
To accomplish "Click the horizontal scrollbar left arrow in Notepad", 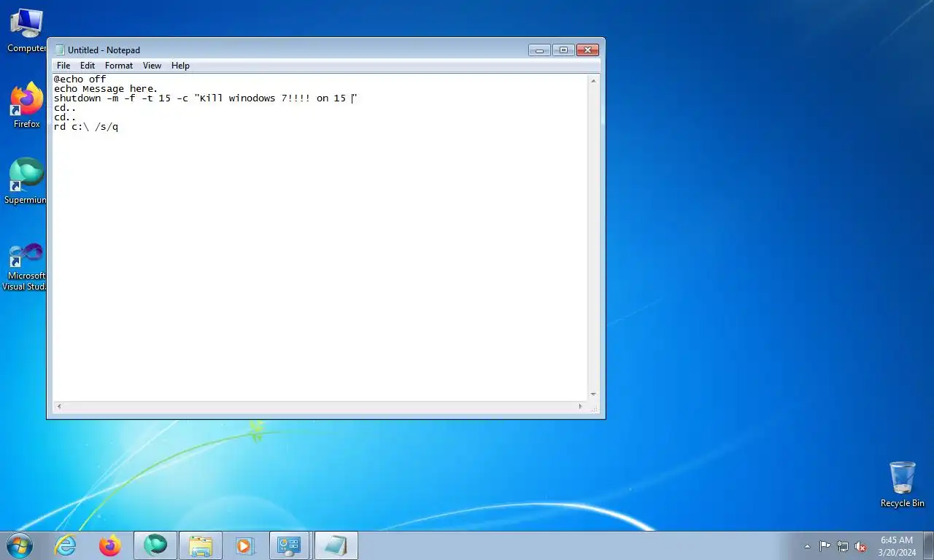I will 59,406.
